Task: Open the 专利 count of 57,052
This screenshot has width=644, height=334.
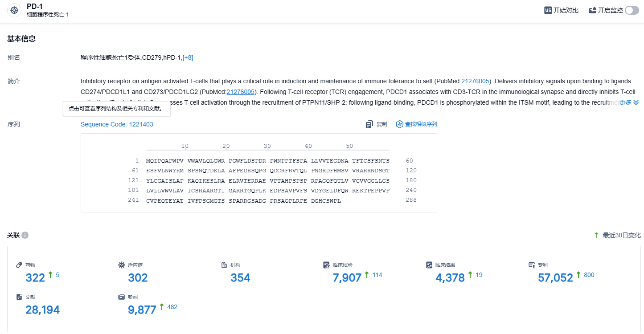Action: pyautogui.click(x=555, y=278)
